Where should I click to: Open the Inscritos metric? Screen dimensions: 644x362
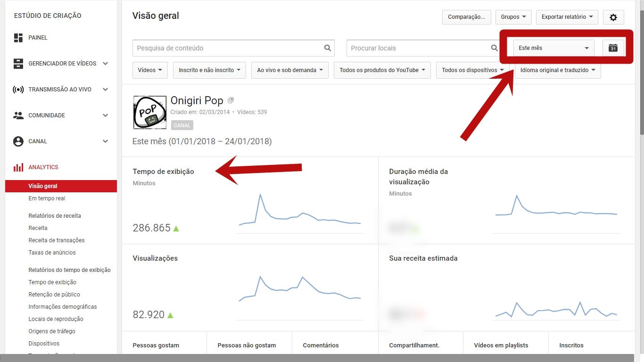pyautogui.click(x=571, y=346)
